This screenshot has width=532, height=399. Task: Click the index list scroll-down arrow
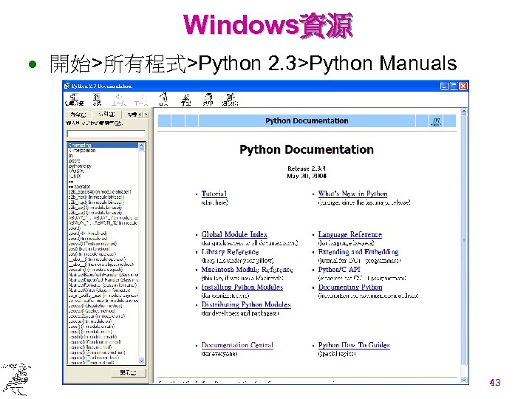tap(141, 361)
